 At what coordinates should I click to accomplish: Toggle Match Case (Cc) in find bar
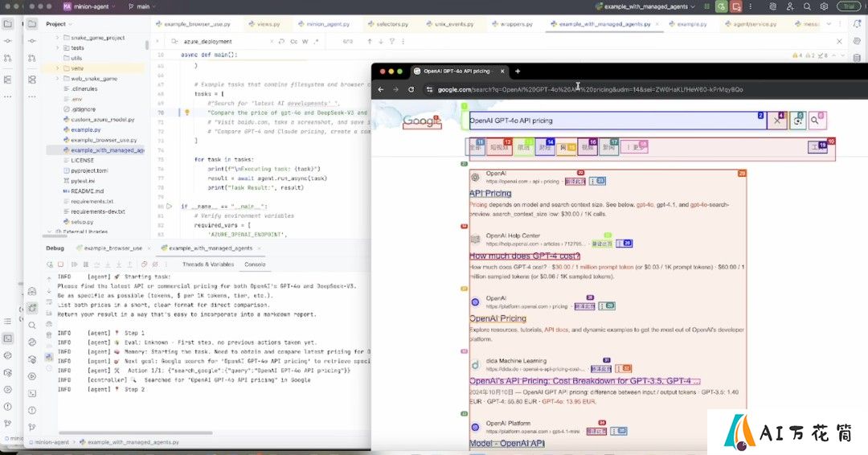coord(294,42)
